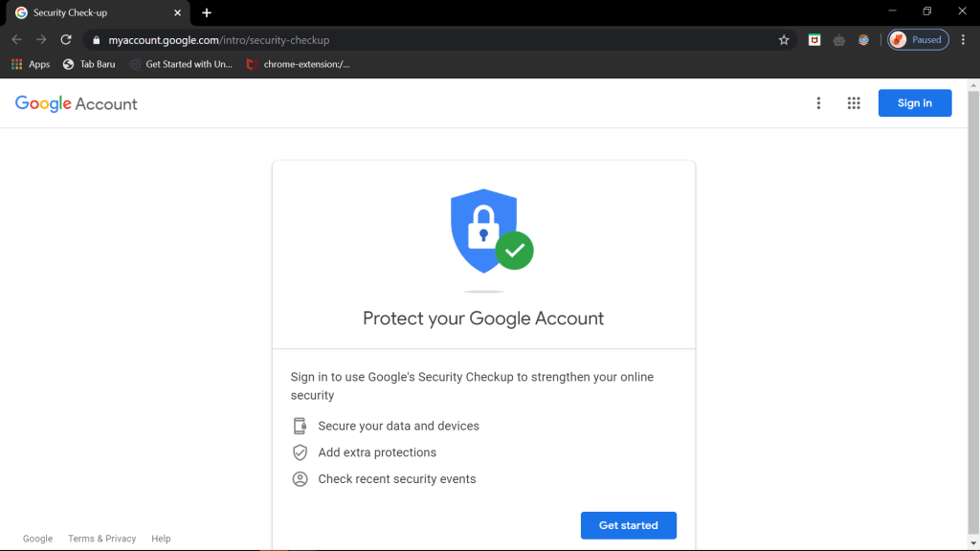The height and width of the screenshot is (551, 980).
Task: Open the three-dot Google Account options menu
Action: (818, 103)
